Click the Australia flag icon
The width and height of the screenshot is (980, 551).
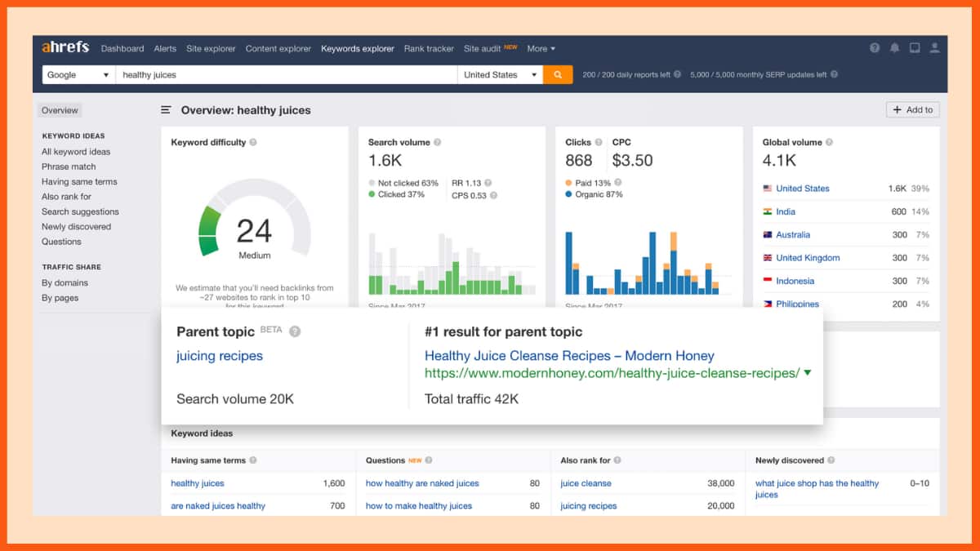pyautogui.click(x=768, y=234)
